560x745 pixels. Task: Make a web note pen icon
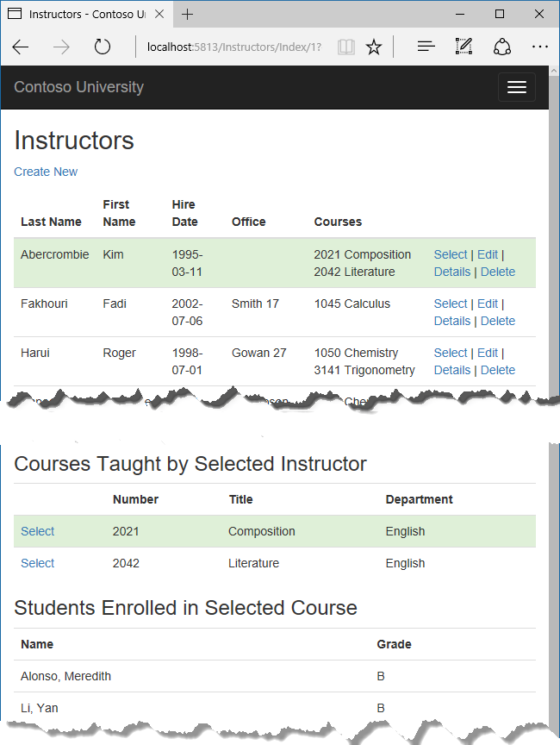tap(464, 47)
